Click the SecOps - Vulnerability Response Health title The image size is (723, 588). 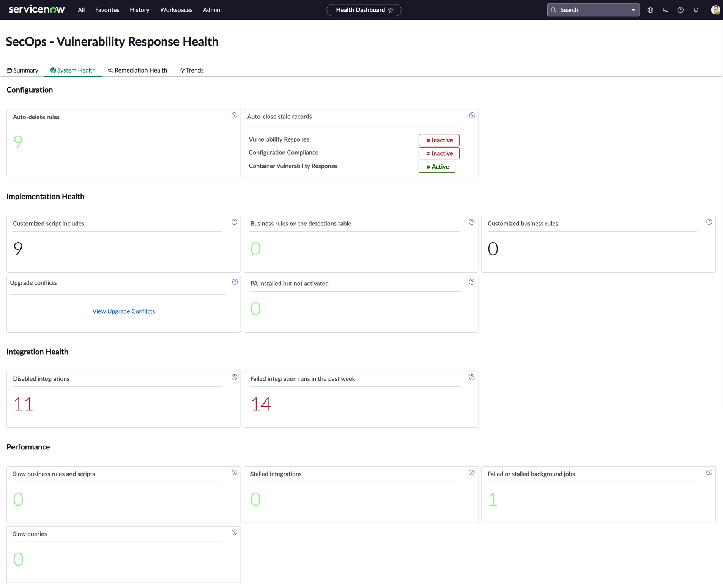(x=112, y=41)
